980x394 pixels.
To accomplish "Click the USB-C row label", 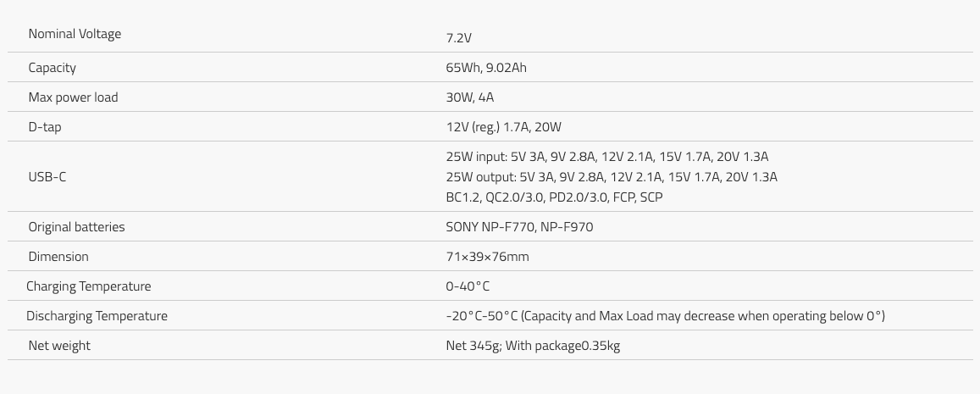I will tap(47, 177).
